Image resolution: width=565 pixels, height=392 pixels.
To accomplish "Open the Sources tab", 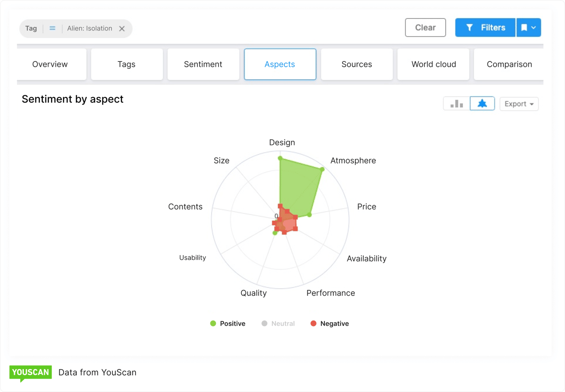I will [x=357, y=64].
